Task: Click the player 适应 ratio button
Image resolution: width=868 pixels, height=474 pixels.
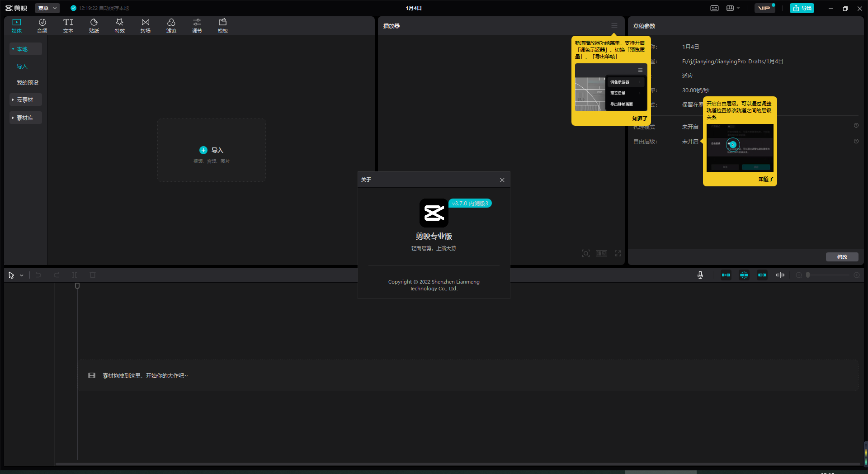Action: click(x=601, y=253)
